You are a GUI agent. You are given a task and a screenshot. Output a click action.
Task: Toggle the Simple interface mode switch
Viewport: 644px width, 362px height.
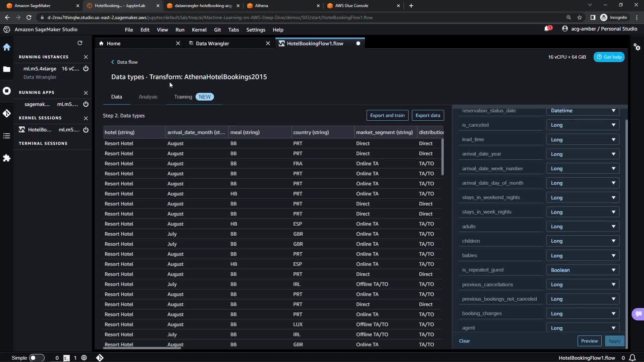(x=37, y=358)
